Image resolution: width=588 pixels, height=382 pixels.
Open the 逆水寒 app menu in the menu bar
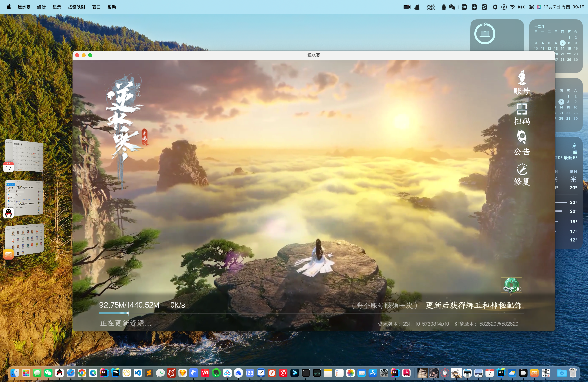(x=24, y=7)
